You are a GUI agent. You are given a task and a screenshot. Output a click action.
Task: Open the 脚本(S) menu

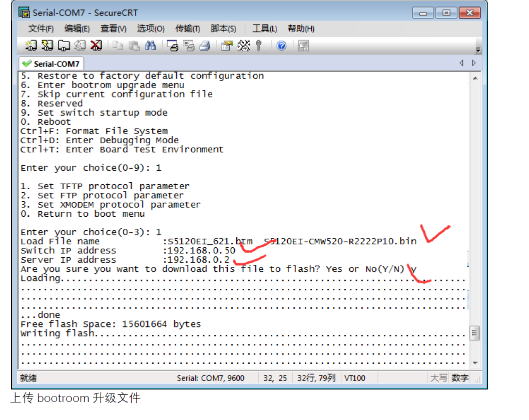[223, 29]
